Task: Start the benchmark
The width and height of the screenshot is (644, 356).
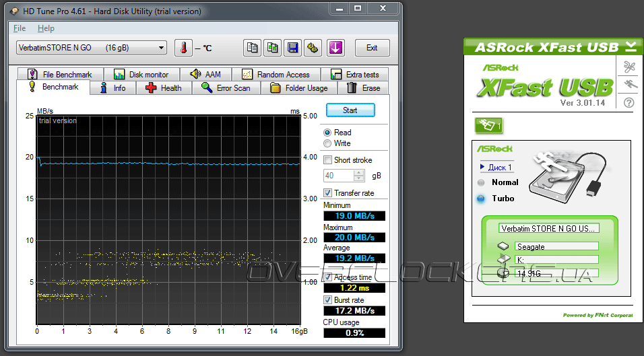Action: tap(350, 110)
